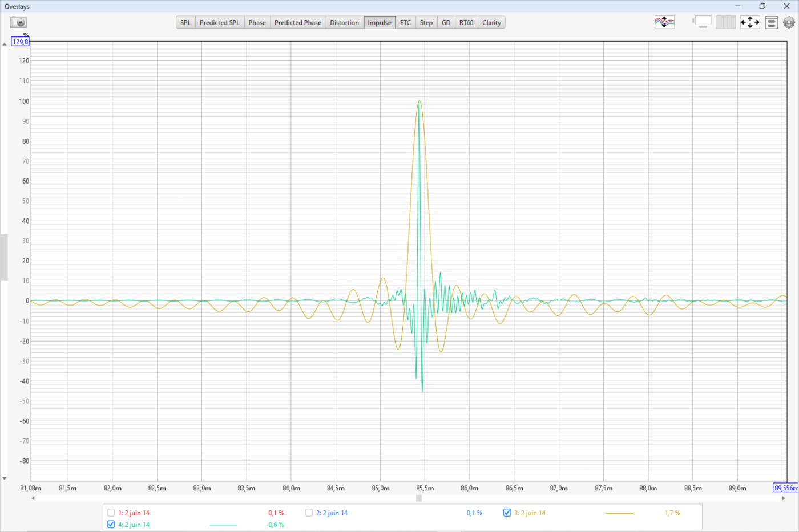Click the gear settings icon
This screenshot has height=532, width=799.
click(x=789, y=22)
